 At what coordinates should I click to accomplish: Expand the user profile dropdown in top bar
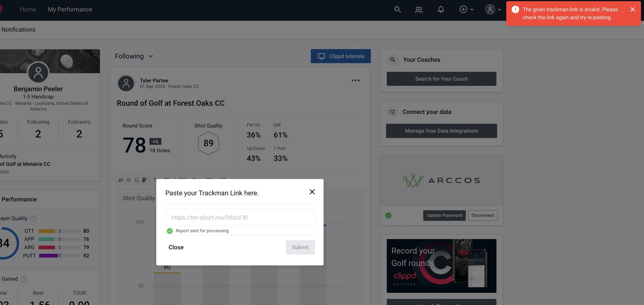493,9
